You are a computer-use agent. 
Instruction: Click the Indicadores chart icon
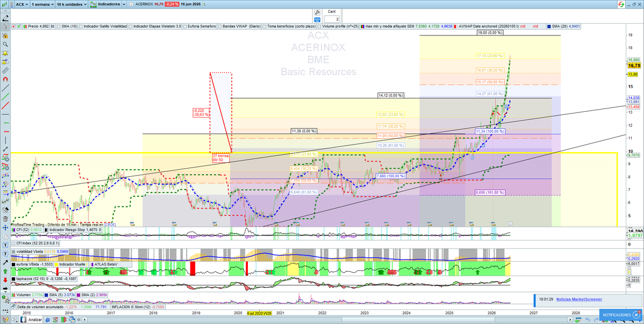(x=93, y=4)
